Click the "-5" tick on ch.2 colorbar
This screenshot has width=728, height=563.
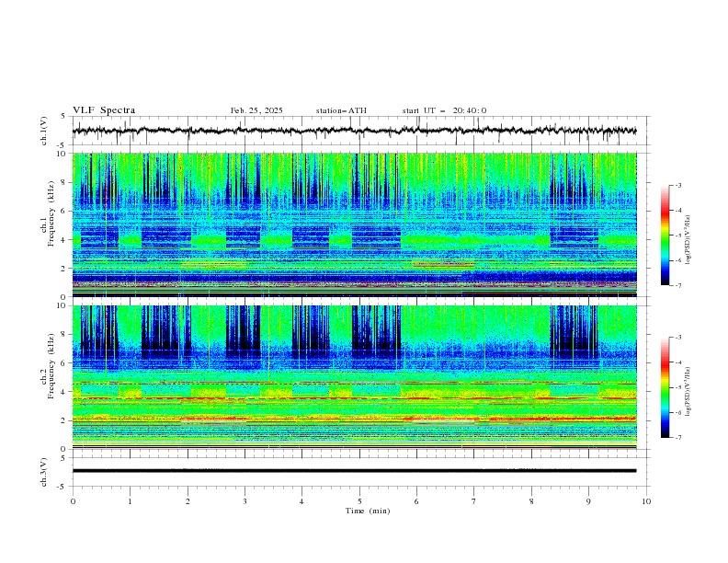pyautogui.click(x=678, y=387)
